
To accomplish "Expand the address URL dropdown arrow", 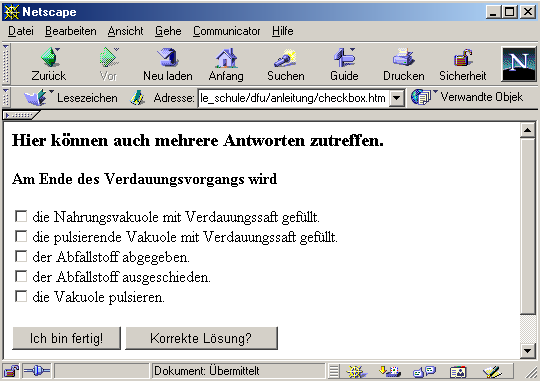I will pyautogui.click(x=397, y=98).
